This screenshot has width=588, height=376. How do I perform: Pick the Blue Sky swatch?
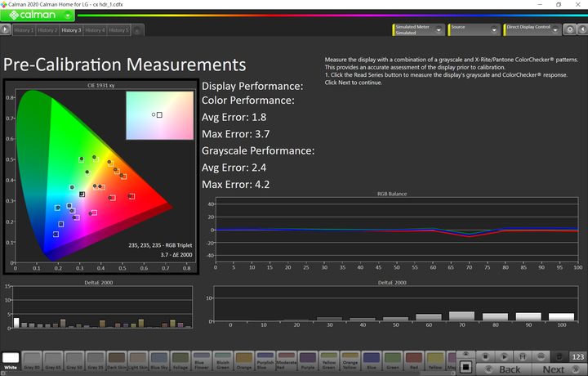159,360
